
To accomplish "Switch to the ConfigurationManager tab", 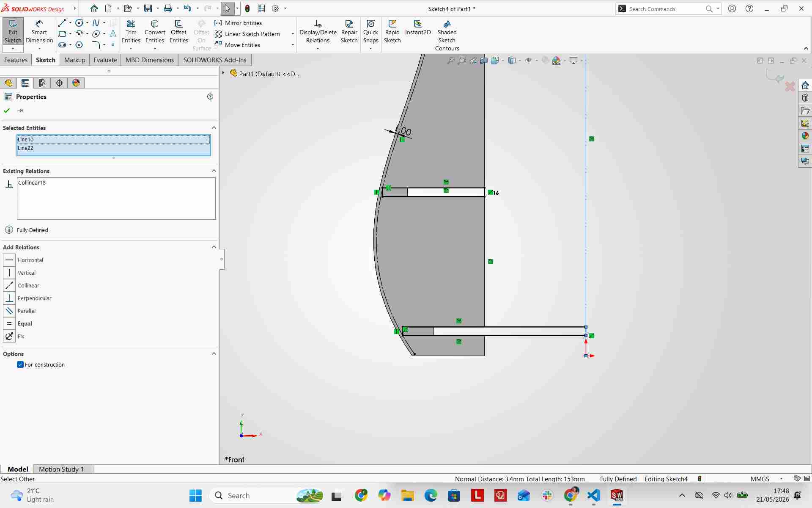I will point(42,83).
